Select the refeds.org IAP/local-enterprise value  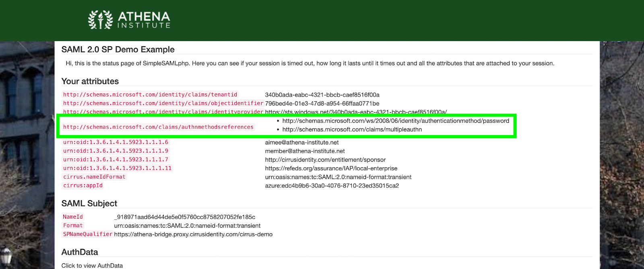click(x=331, y=168)
